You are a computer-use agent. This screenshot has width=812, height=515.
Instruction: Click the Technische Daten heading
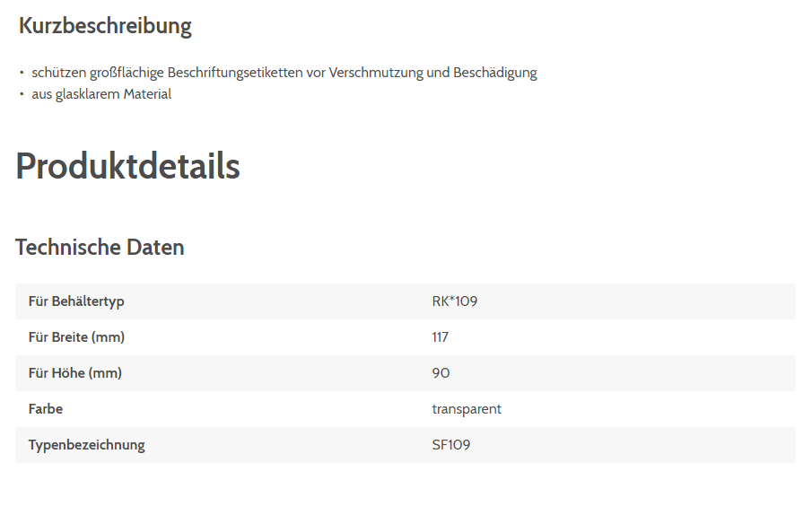[x=100, y=248]
